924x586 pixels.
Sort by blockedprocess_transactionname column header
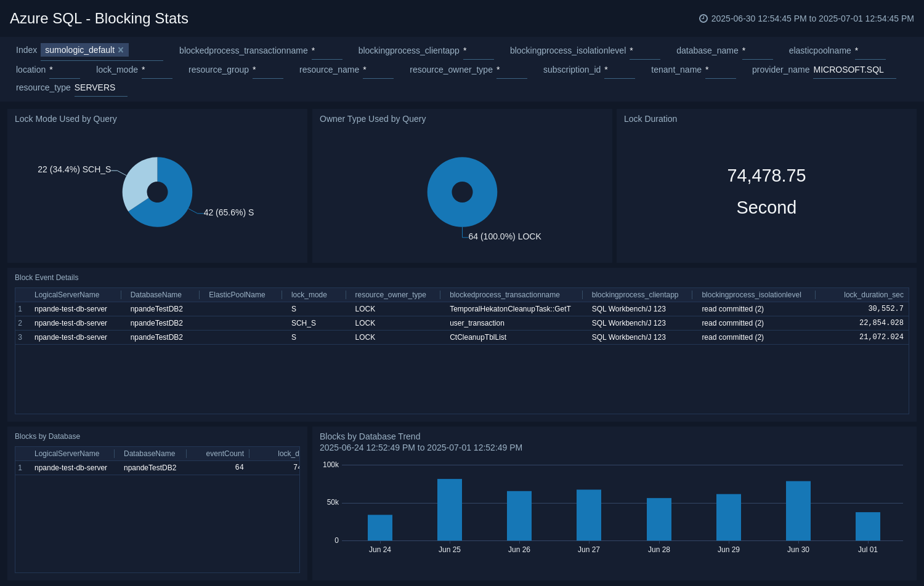tap(505, 295)
